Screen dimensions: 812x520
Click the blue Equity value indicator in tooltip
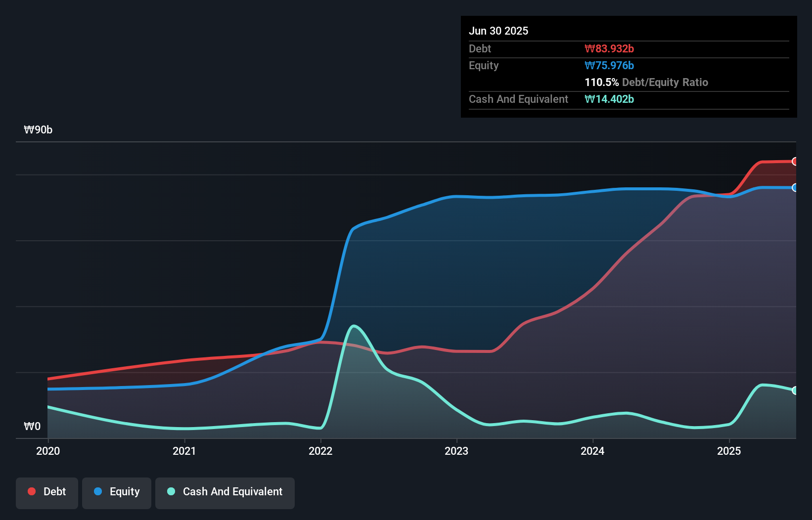609,65
